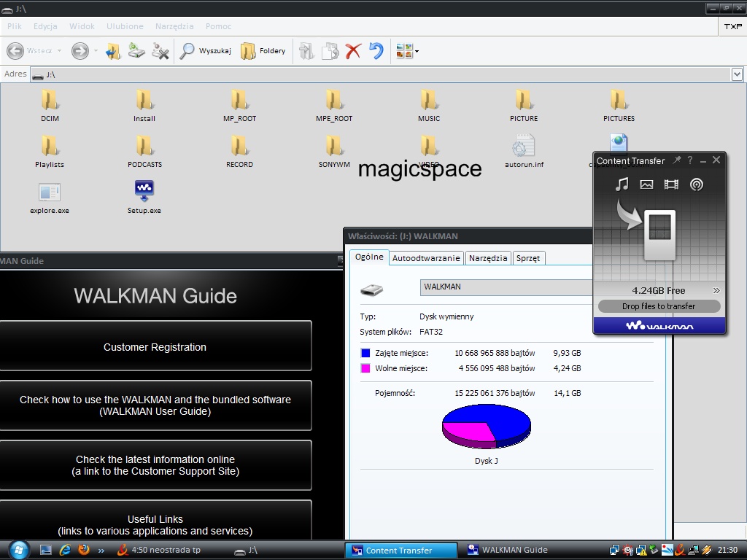Switch to the Ogólne tab

[x=369, y=257]
